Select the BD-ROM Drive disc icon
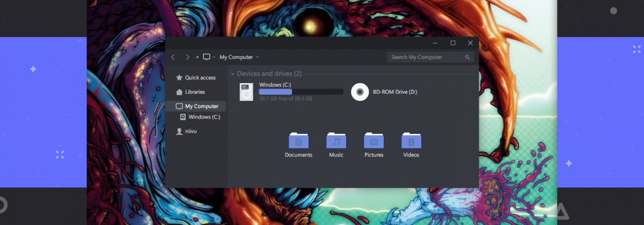The width and height of the screenshot is (644, 225). click(360, 92)
